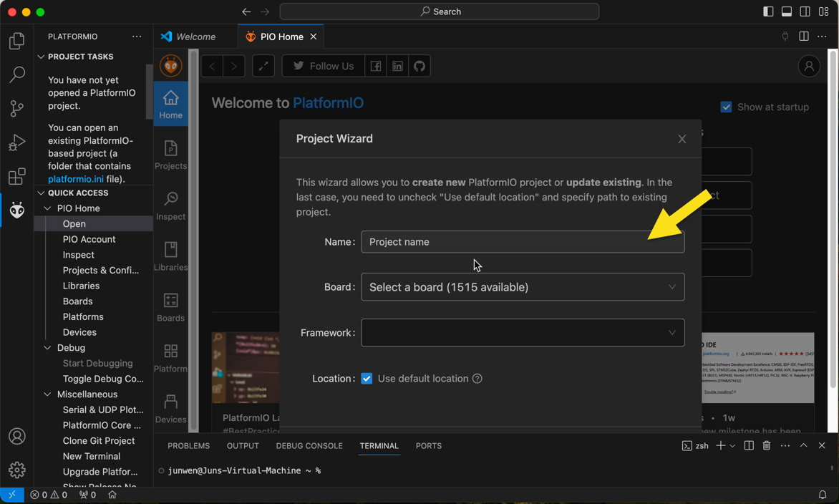839x504 pixels.
Task: Close the Project Wizard dialog
Action: [x=682, y=139]
